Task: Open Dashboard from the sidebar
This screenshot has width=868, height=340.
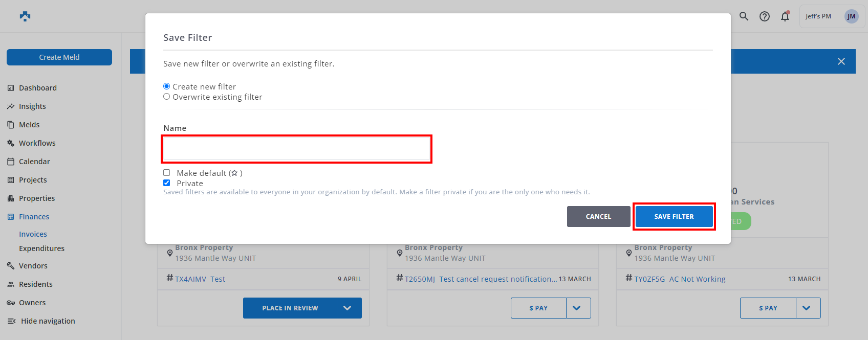Action: point(37,88)
